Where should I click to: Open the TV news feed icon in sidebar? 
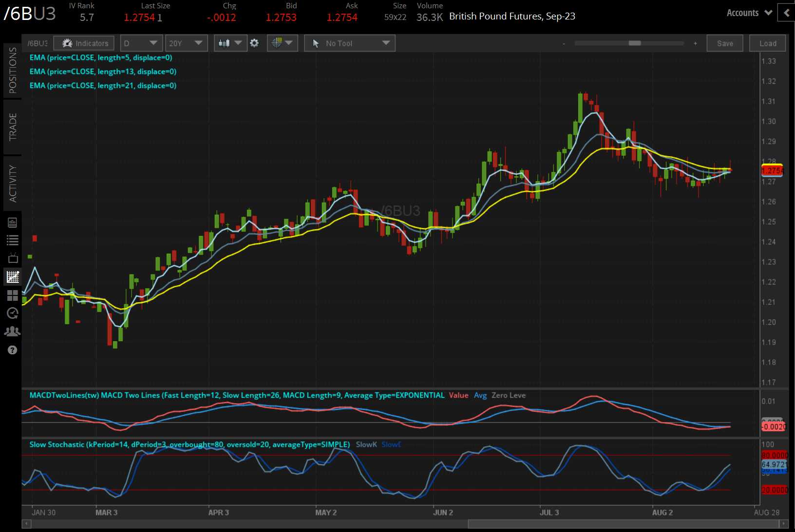(13, 258)
